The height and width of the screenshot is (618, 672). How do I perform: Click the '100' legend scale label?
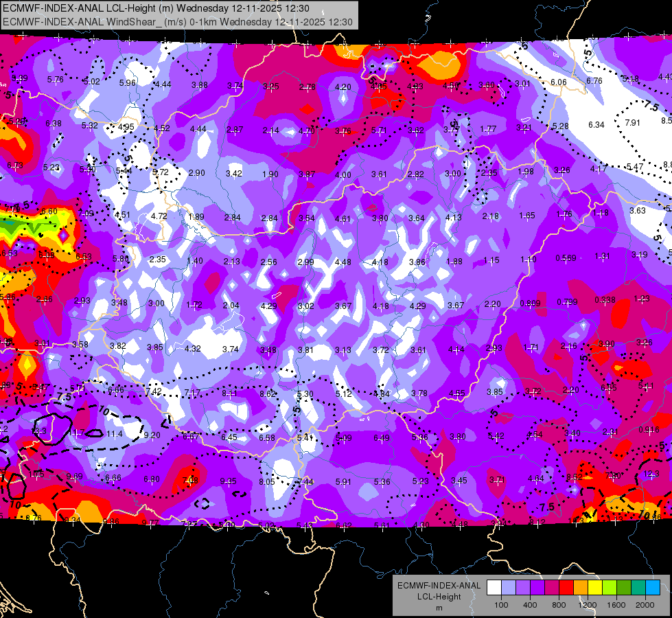click(x=501, y=605)
